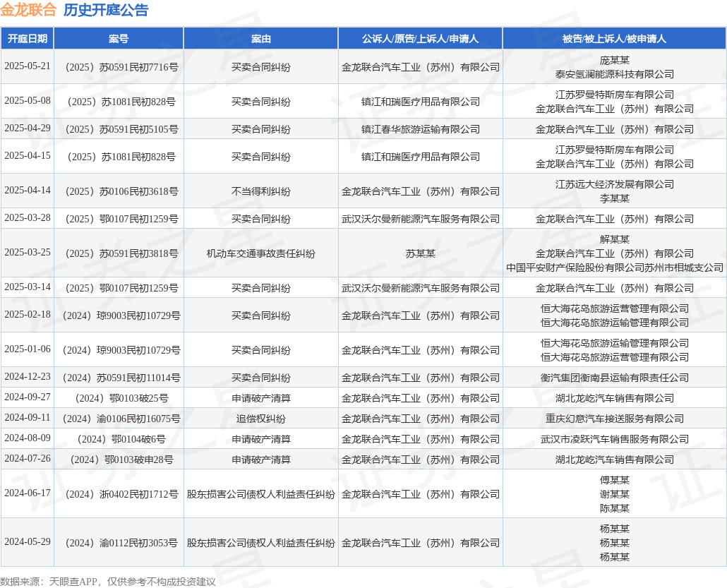Select date cell 2025-01-06

coord(28,349)
